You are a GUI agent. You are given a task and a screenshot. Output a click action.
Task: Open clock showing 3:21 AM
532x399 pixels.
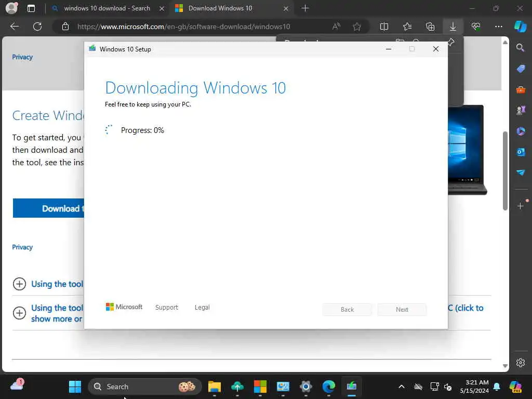(474, 387)
